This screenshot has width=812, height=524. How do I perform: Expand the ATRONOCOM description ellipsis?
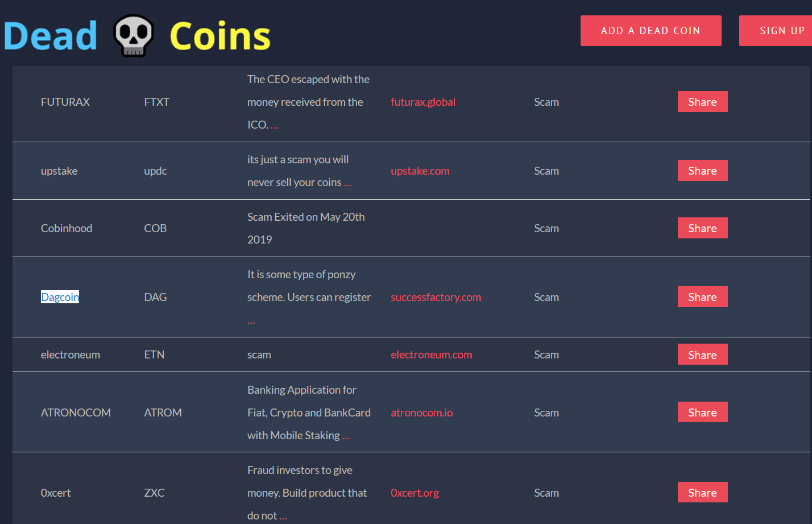pos(346,436)
